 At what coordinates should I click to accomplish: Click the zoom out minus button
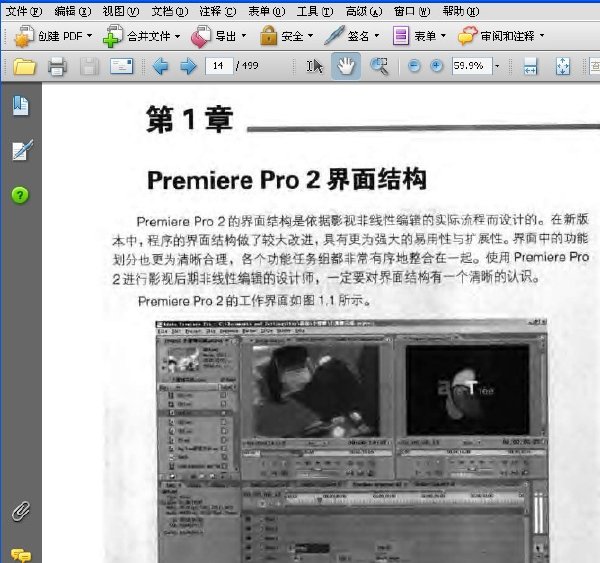pos(414,66)
